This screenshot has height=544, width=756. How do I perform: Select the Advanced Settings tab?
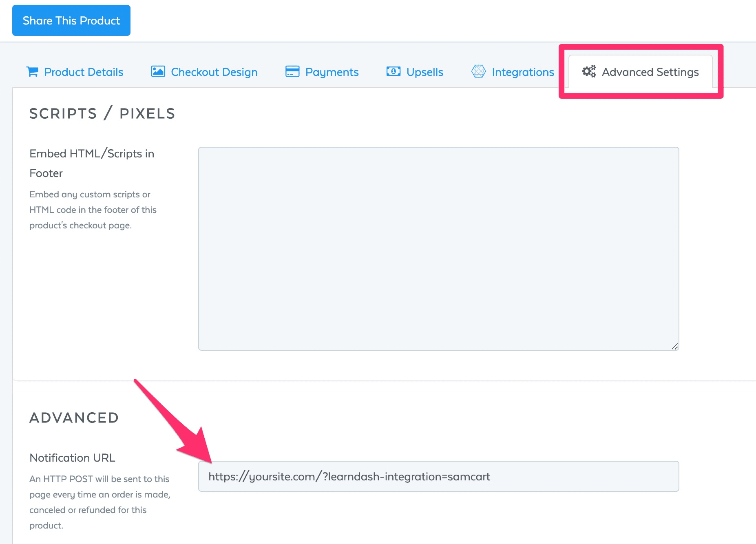coord(640,72)
